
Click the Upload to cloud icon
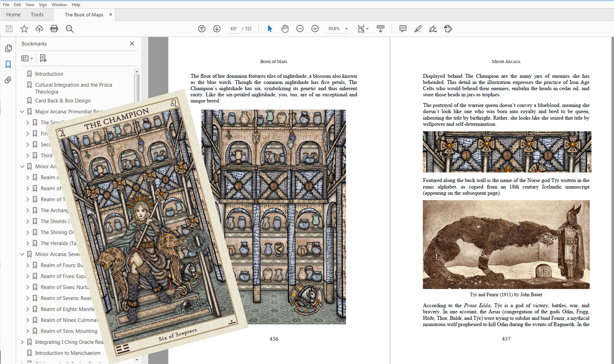pyautogui.click(x=39, y=29)
